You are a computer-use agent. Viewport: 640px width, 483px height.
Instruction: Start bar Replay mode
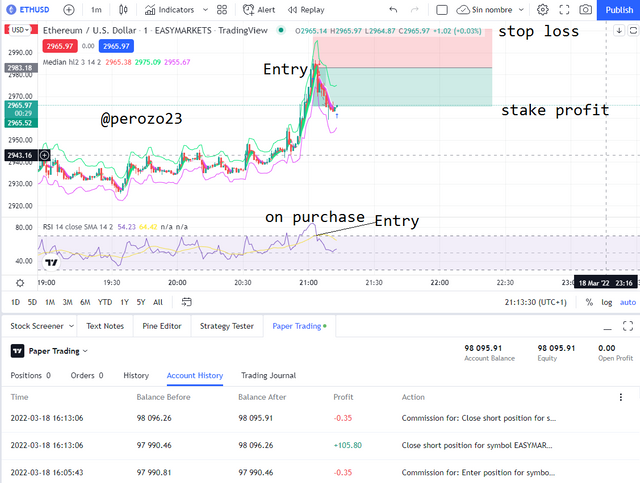coord(306,9)
